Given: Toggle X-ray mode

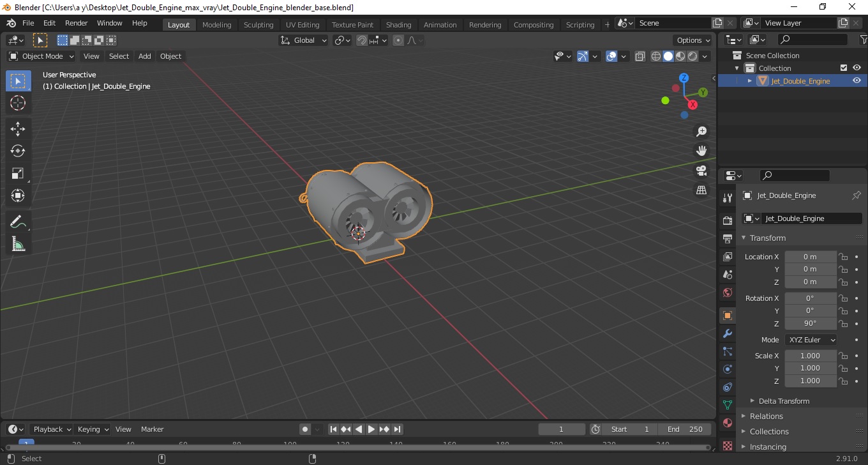Looking at the screenshot, I should 640,56.
